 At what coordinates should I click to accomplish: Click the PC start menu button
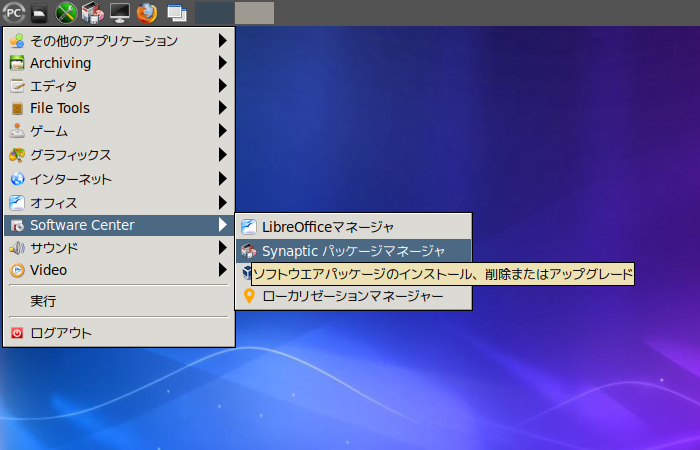click(x=13, y=13)
